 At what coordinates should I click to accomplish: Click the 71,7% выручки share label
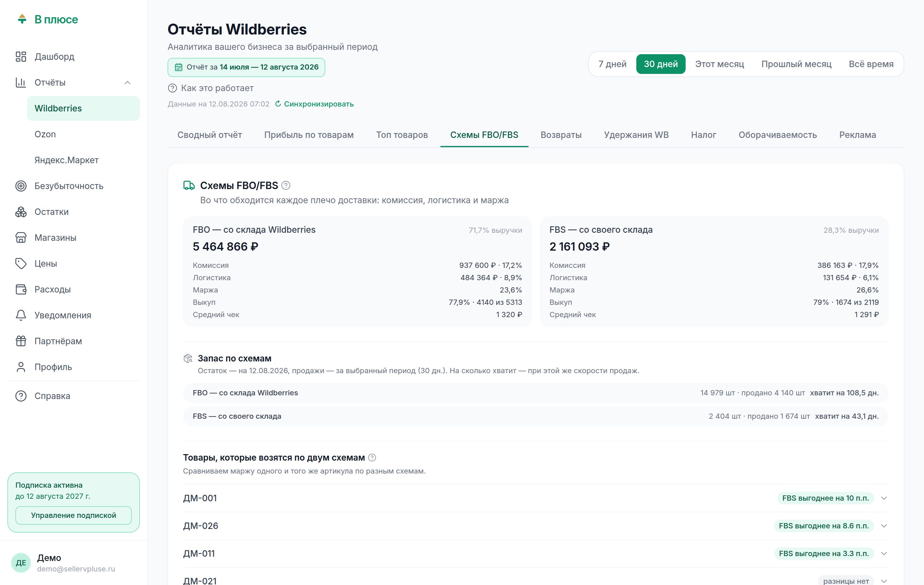[495, 230]
